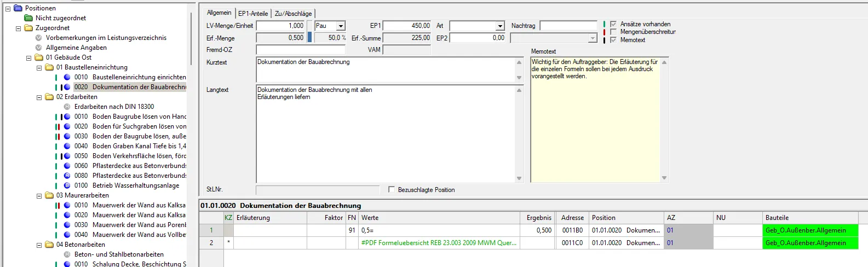The width and height of the screenshot is (868, 267).
Task: Click blue position icon of 0020 Dokumentation
Action: (x=67, y=87)
